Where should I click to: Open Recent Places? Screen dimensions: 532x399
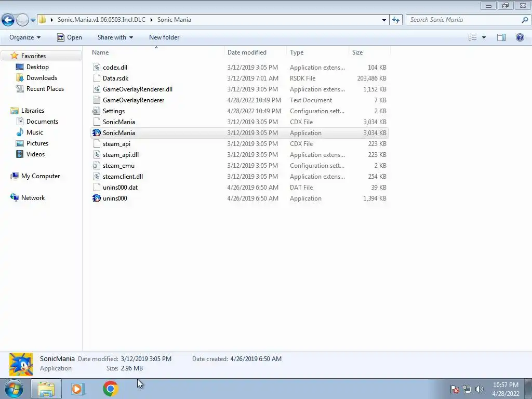[45, 88]
